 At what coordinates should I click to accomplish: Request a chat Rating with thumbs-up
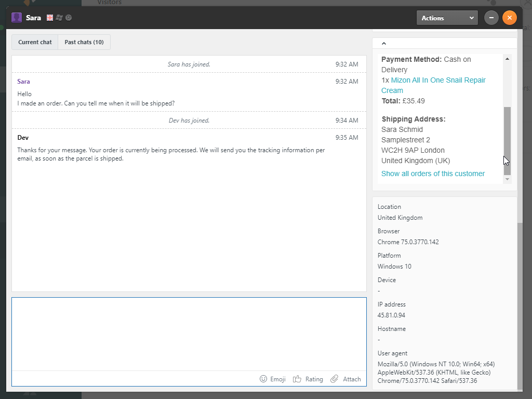coord(308,379)
